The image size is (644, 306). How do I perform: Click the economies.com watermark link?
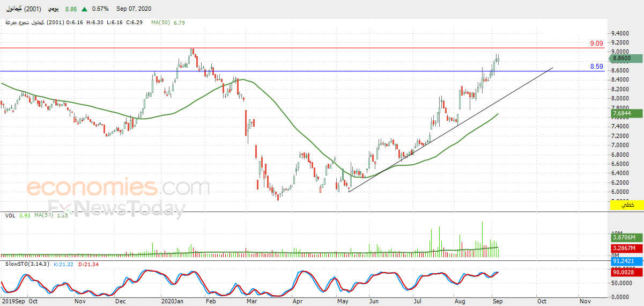coord(117,188)
